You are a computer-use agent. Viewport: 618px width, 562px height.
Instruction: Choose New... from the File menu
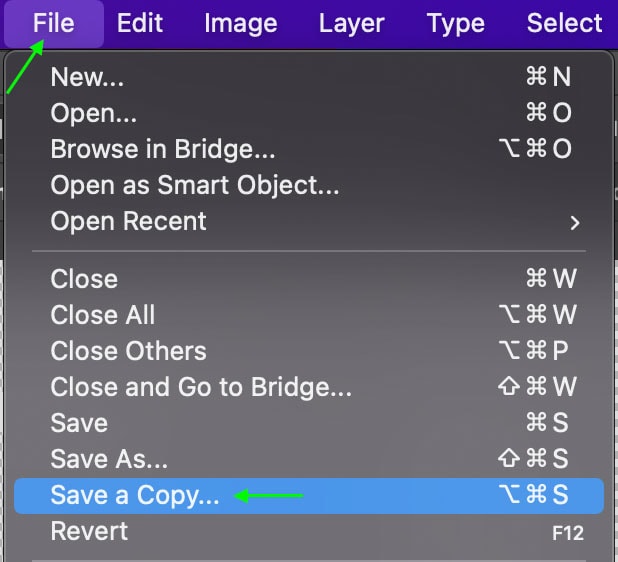[x=85, y=77]
